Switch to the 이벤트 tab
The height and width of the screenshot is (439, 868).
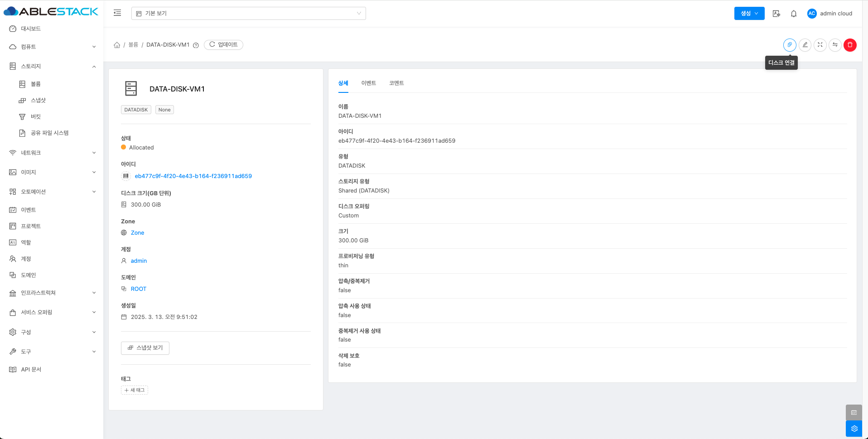pyautogui.click(x=368, y=83)
